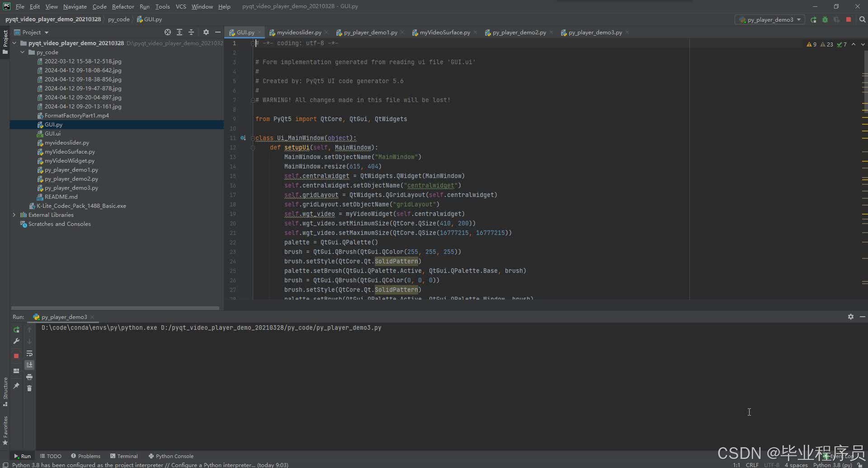Stop the process in Run panel
Image resolution: width=868 pixels, height=468 pixels.
pyautogui.click(x=16, y=356)
